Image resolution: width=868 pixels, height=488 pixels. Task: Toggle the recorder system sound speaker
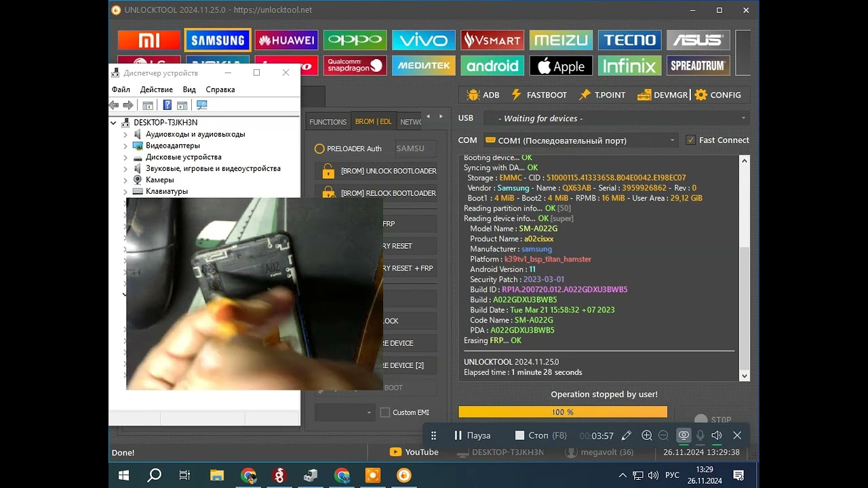pos(717,435)
